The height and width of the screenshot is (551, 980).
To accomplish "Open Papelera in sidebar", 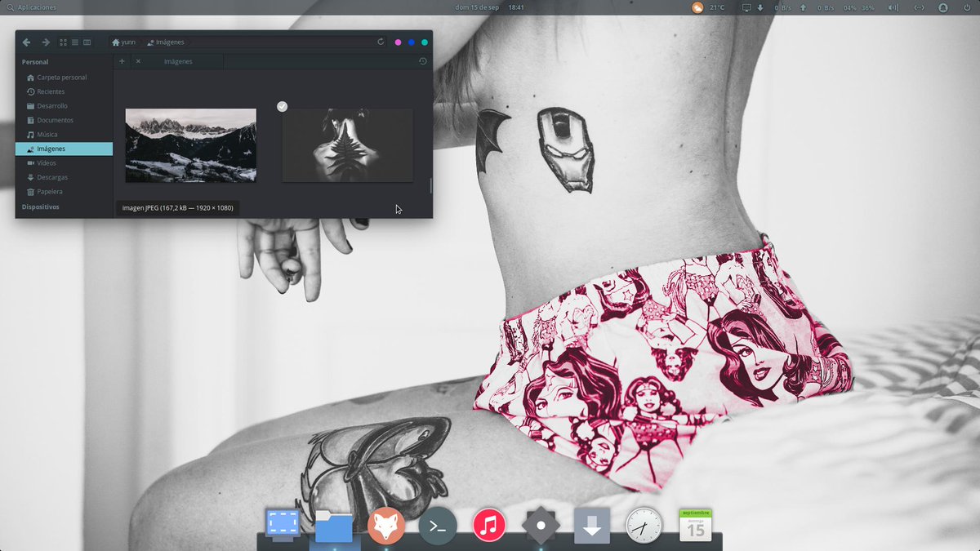I will pos(64,192).
